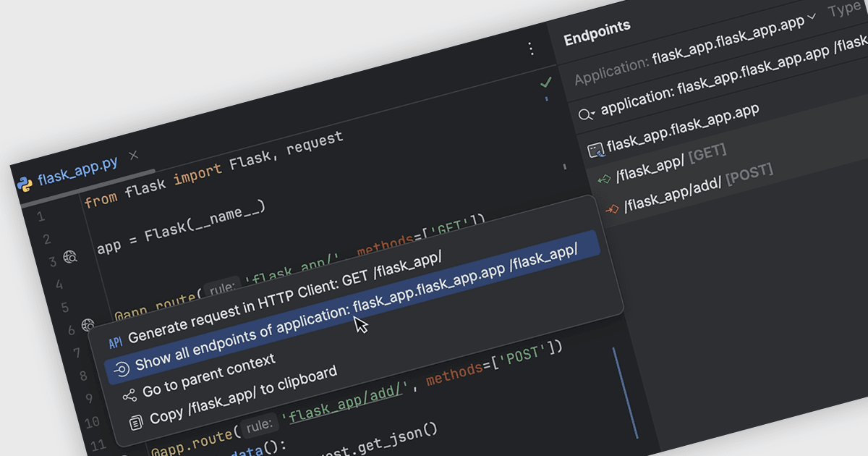
Task: Click line number 1 in the gutter
Action: point(41,216)
